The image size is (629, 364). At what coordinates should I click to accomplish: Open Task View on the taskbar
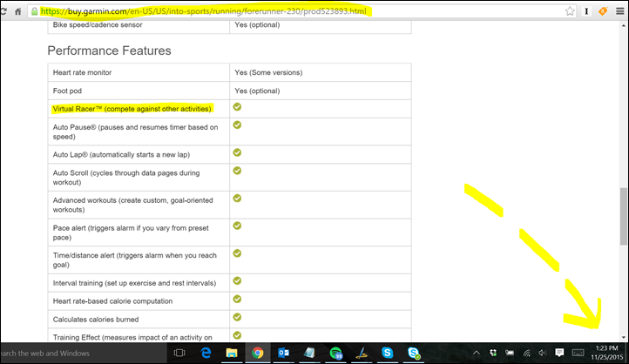[179, 354]
